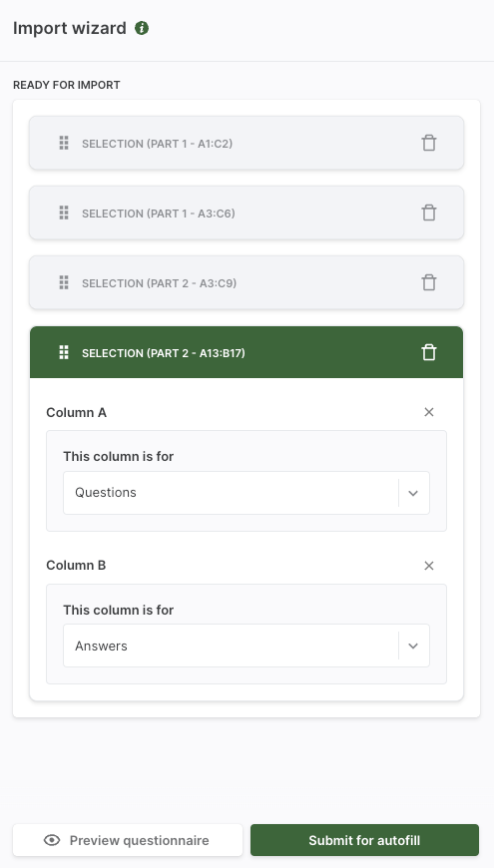Delete the PART 1 - A3:C6 selection

pos(429,213)
